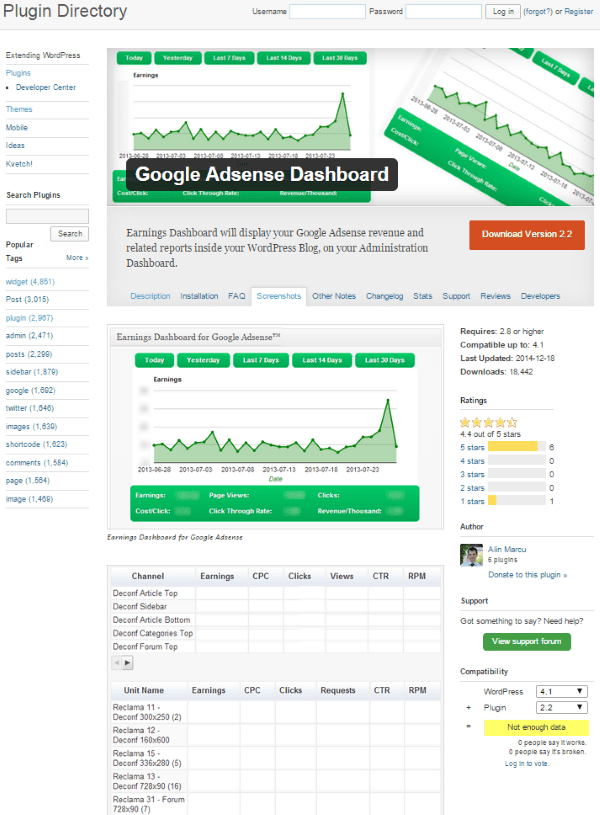
Task: Click the Log in button
Action: tap(503, 11)
